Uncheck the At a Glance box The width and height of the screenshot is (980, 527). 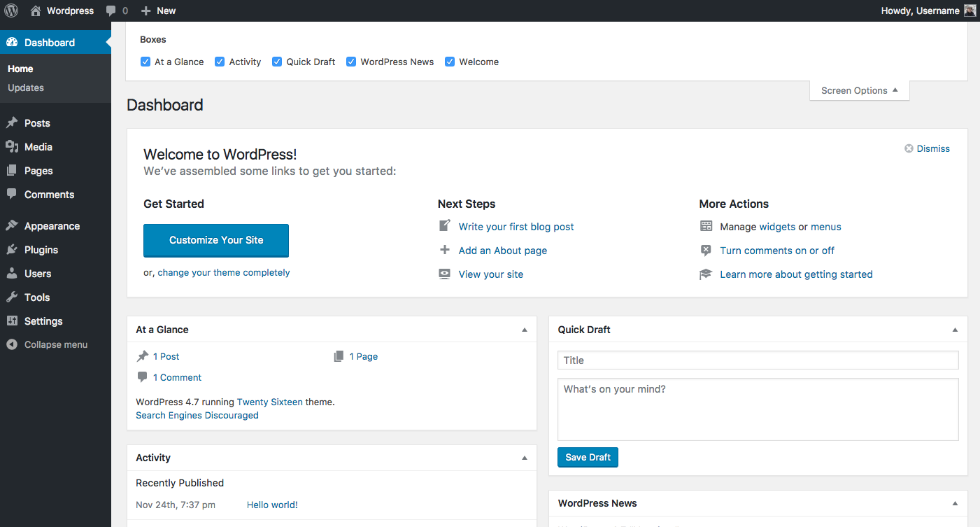145,62
